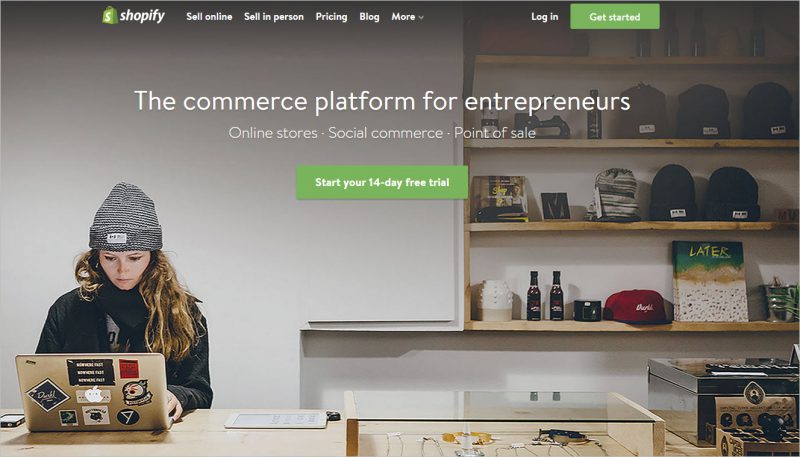Image resolution: width=800 pixels, height=457 pixels.
Task: Click the green Get started button
Action: click(615, 17)
